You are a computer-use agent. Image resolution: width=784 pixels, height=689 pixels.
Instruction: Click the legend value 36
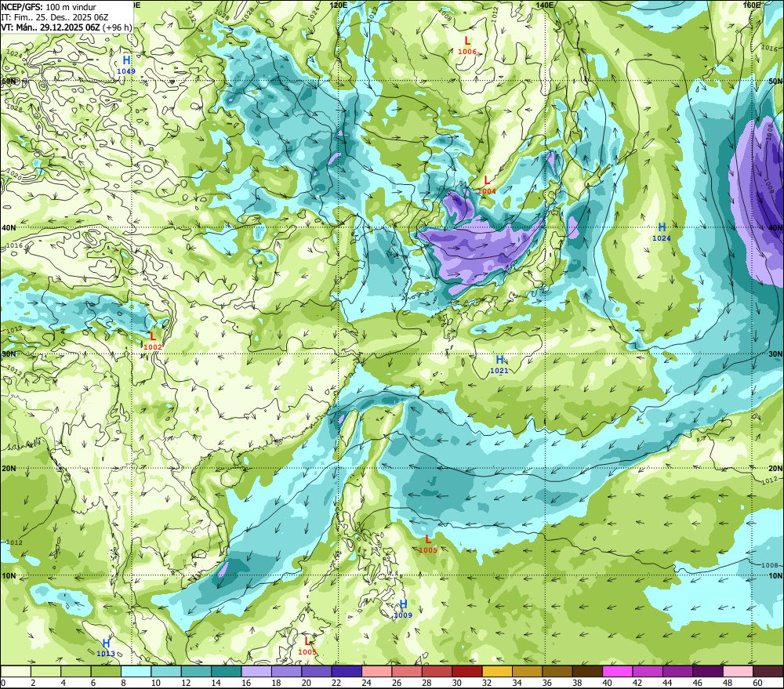click(x=546, y=683)
